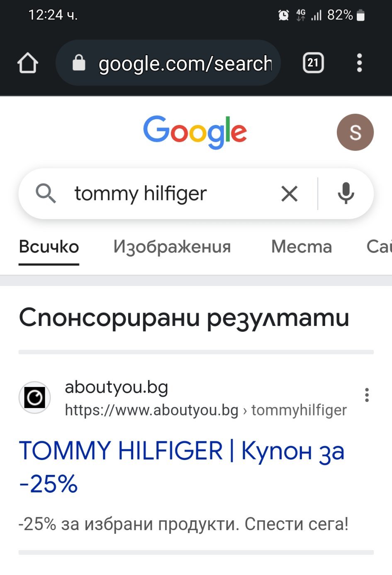The width and height of the screenshot is (392, 575).
Task: Open the S account profile avatar
Action: [x=355, y=132]
